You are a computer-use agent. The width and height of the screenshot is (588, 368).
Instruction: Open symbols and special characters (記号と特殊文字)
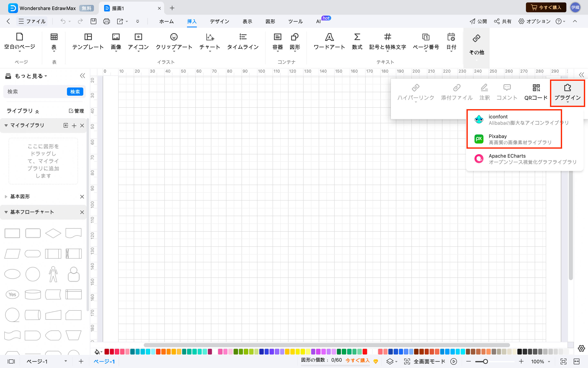pyautogui.click(x=388, y=42)
